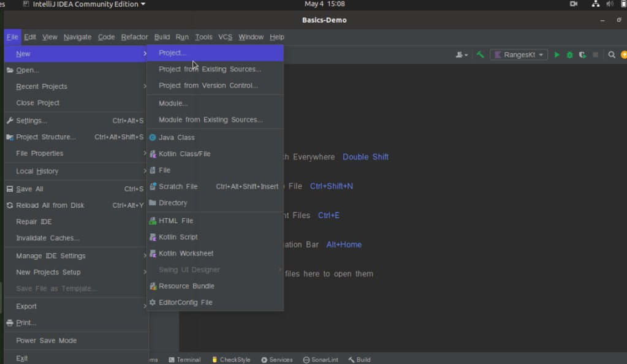627x364 pixels.
Task: Open the Refactor menu in menu bar
Action: pos(134,37)
